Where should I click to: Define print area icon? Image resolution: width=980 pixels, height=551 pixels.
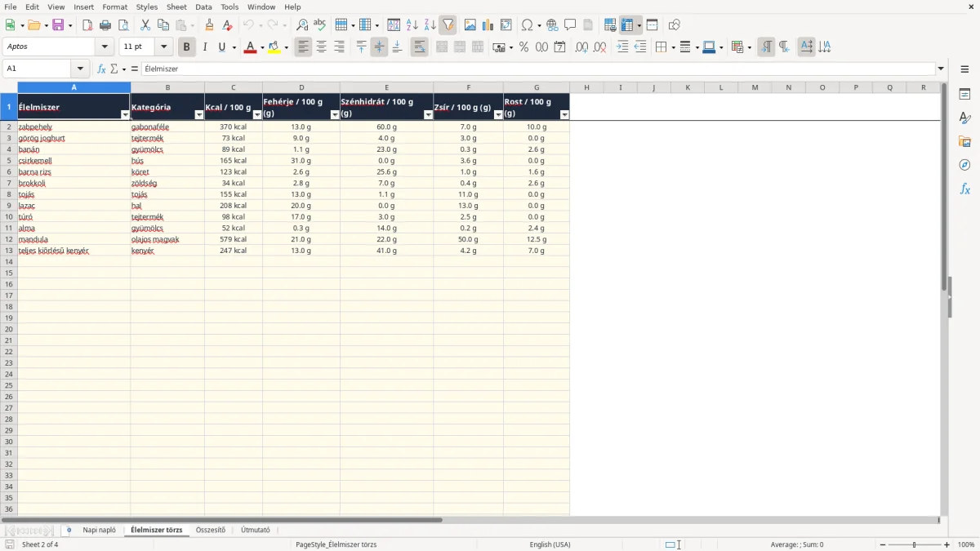pos(610,25)
